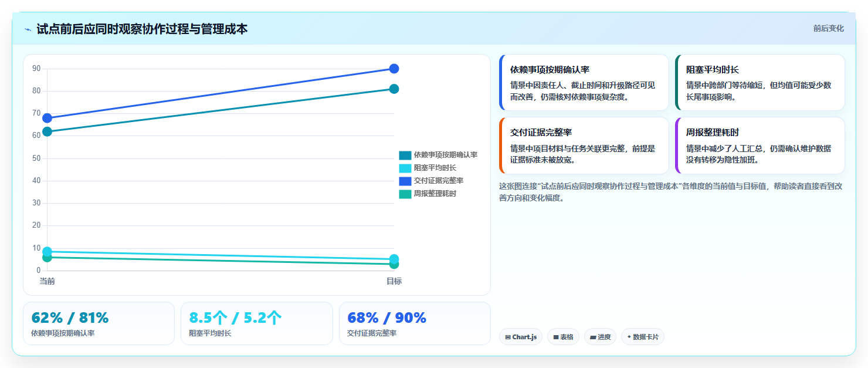The image size is (868, 368).
Task: Toggle the 交付证据完整率 legend color box
Action: click(x=405, y=181)
